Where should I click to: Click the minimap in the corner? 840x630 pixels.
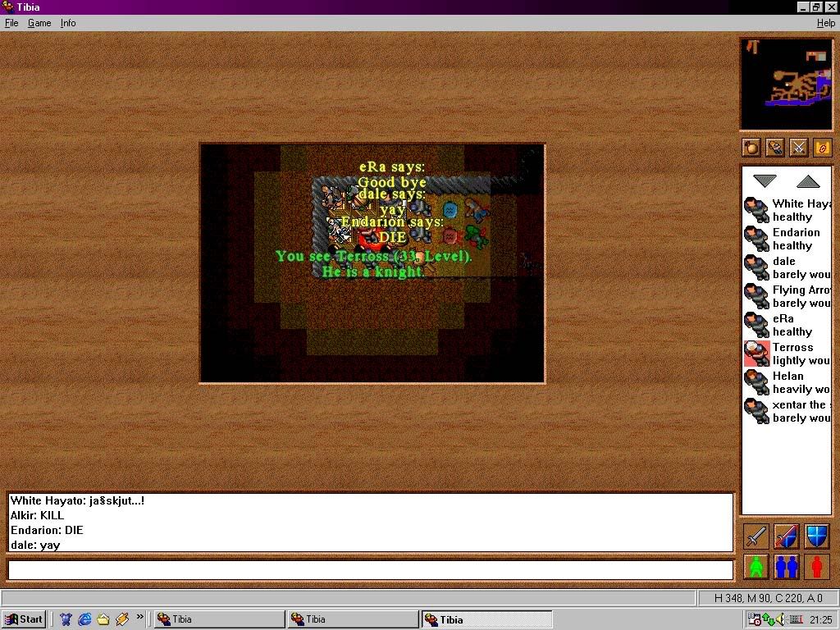[x=787, y=84]
